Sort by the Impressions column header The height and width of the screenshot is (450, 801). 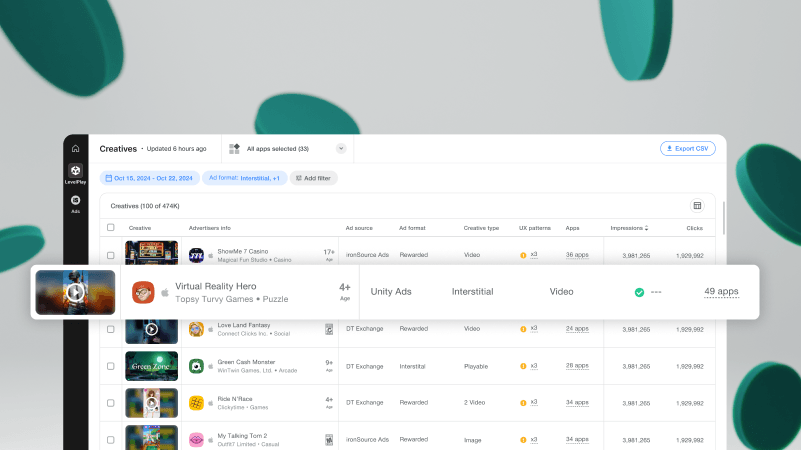pyautogui.click(x=629, y=228)
